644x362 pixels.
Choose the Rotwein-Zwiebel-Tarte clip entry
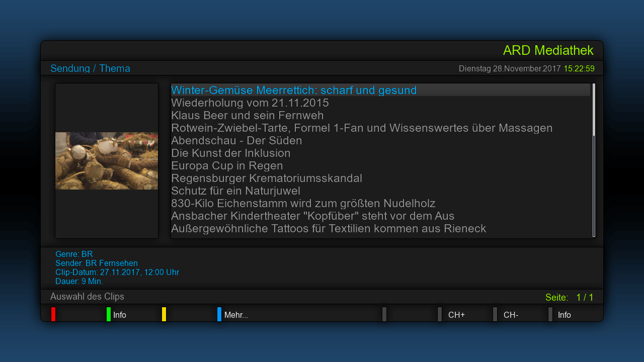(x=362, y=128)
